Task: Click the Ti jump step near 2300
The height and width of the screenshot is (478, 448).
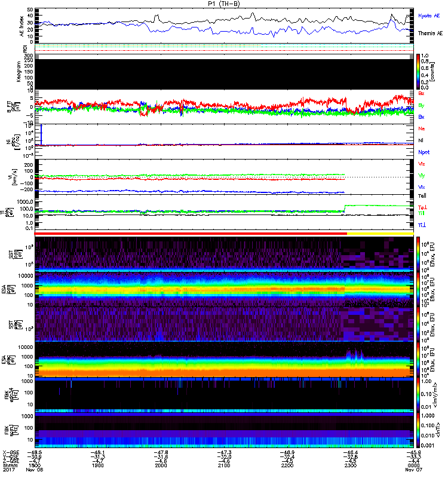Action: click(345, 208)
